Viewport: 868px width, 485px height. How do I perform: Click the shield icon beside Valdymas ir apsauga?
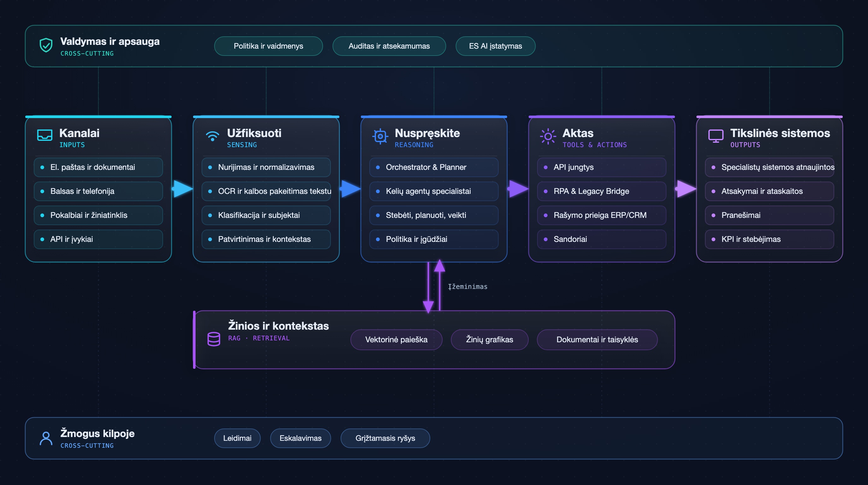click(46, 45)
